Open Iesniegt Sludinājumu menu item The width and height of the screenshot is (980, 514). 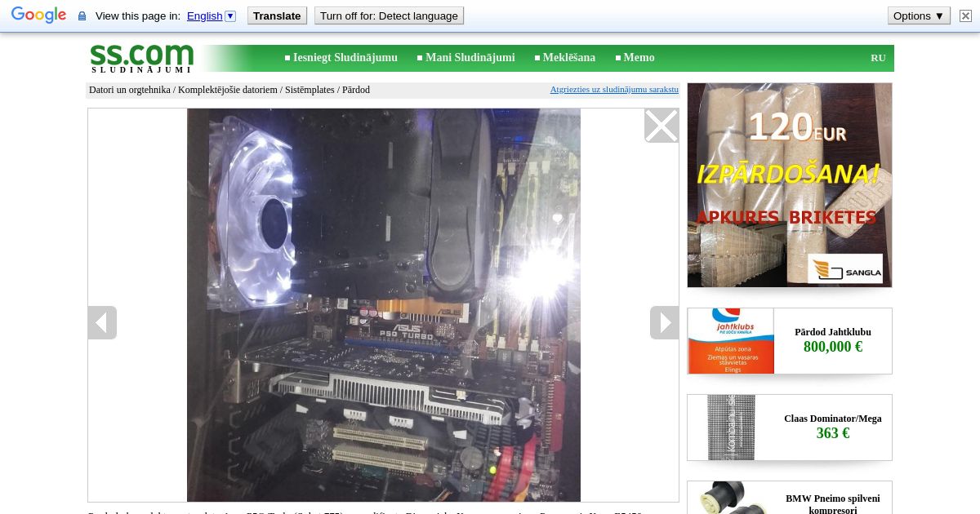point(345,57)
